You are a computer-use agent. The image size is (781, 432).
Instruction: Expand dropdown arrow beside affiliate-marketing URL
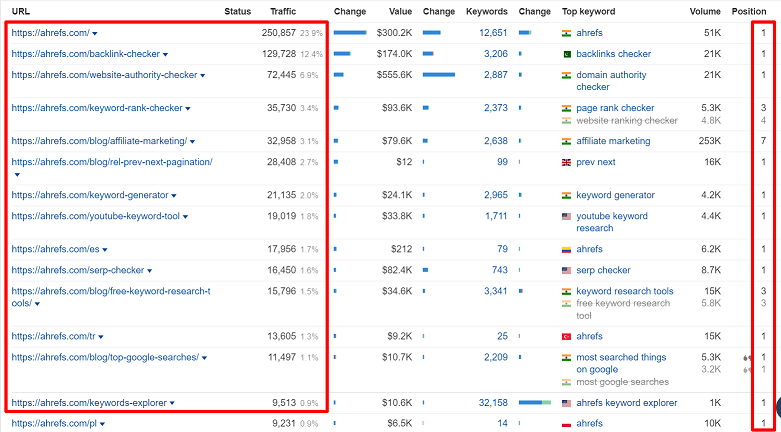point(193,142)
